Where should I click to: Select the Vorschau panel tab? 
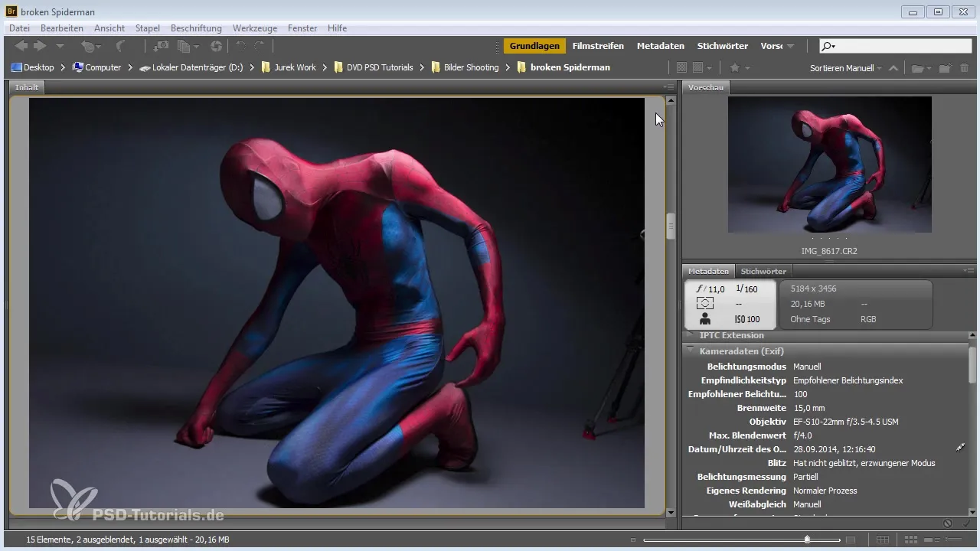tap(706, 87)
